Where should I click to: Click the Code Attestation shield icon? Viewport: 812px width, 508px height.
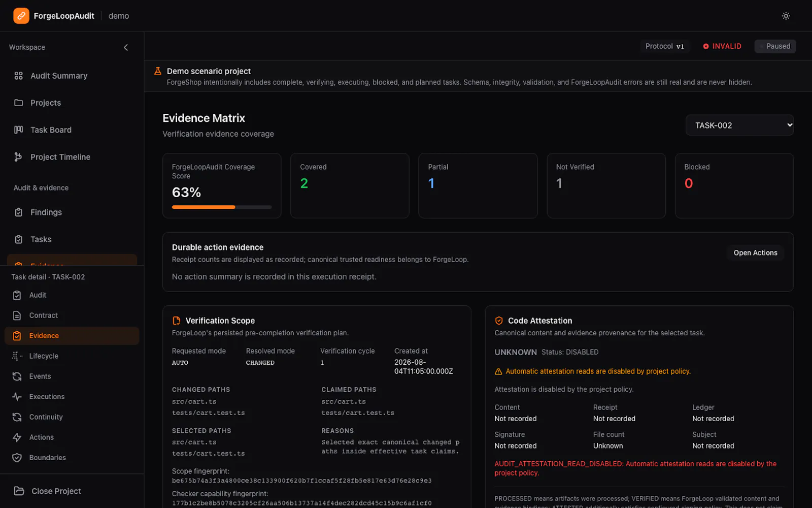pyautogui.click(x=499, y=321)
